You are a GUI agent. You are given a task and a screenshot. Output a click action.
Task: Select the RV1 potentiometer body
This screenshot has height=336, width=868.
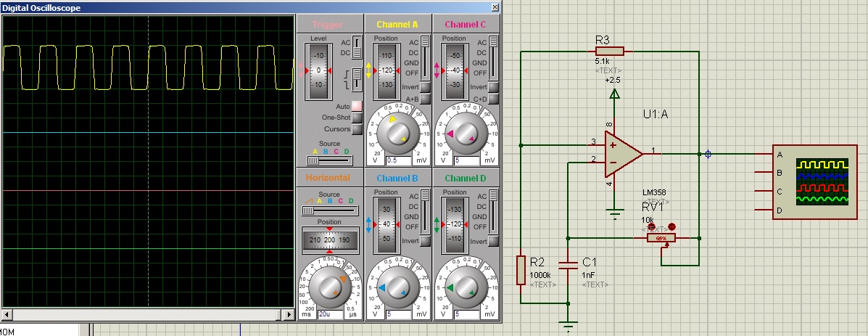pos(661,238)
